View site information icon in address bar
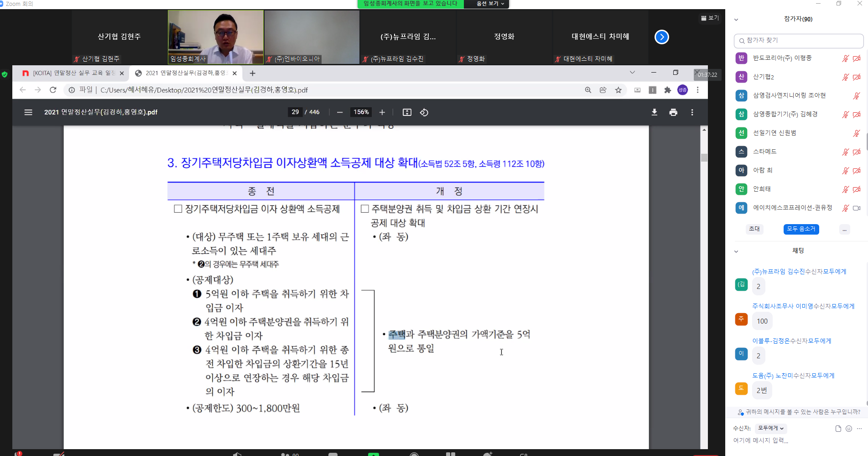This screenshot has width=868, height=456. click(72, 90)
